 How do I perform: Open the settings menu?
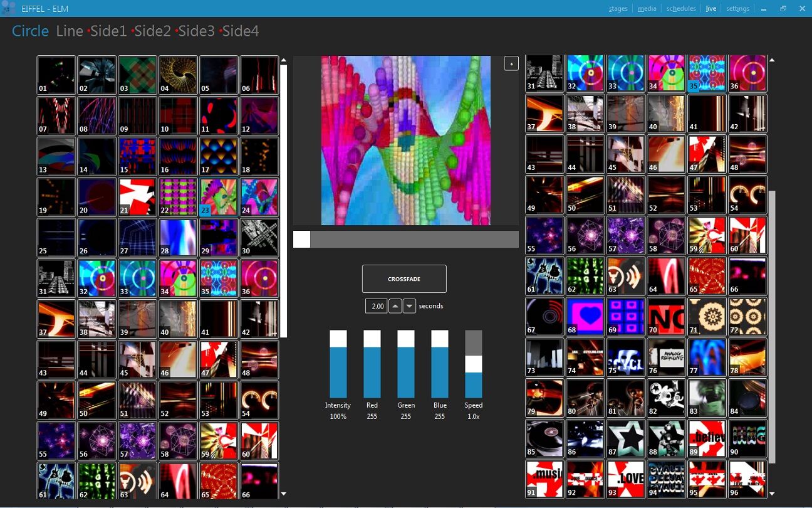(x=737, y=9)
